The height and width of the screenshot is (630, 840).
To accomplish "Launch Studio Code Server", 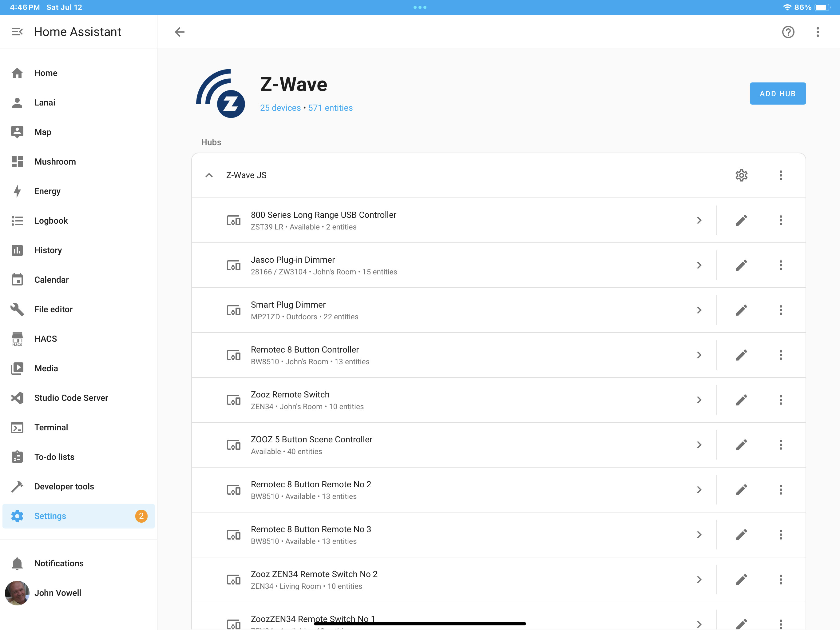I will coord(79,398).
